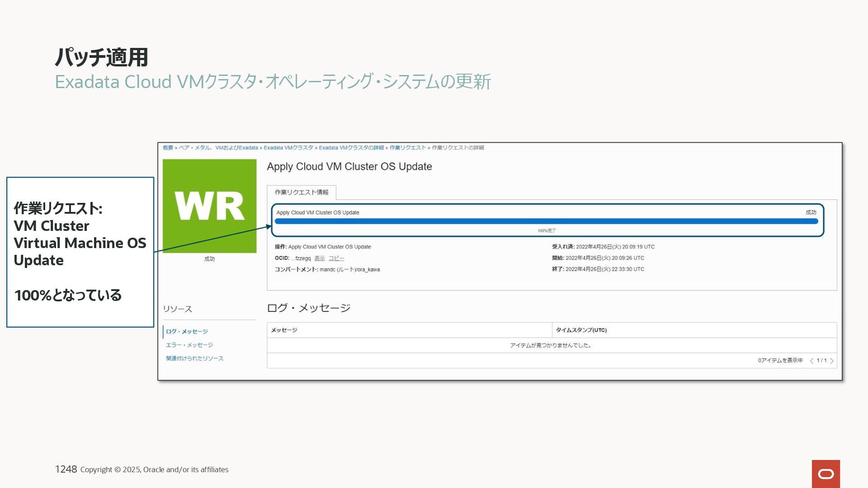868x488 pixels.
Task: Click the Oracle logo in the corner
Action: click(826, 474)
